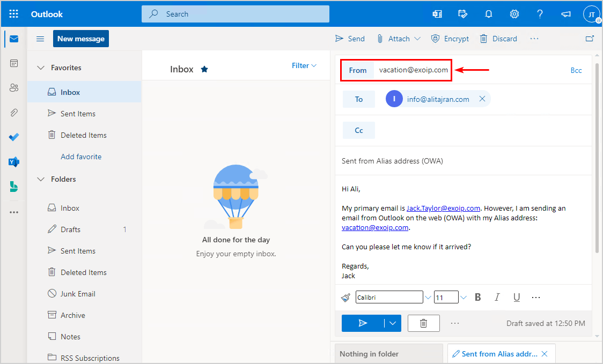This screenshot has width=603, height=364.
Task: Open People in left rail
Action: pos(14,88)
